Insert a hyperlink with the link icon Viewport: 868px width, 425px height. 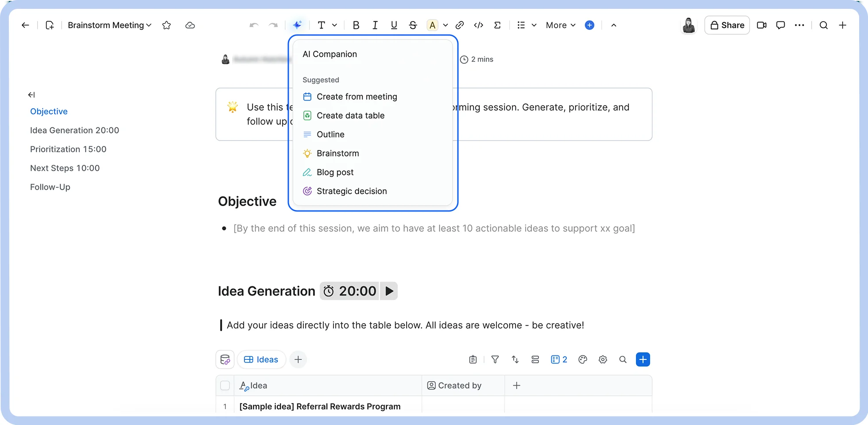click(460, 25)
